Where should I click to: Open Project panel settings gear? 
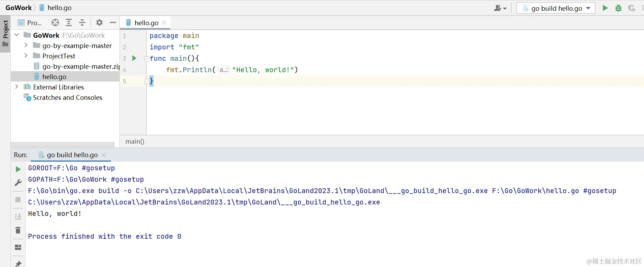(x=99, y=23)
